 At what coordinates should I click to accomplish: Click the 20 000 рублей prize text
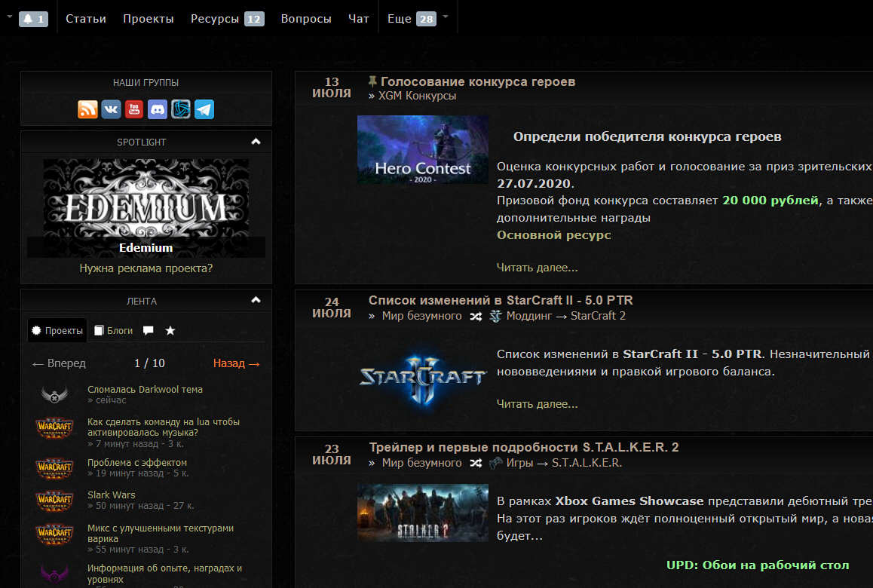(x=770, y=201)
